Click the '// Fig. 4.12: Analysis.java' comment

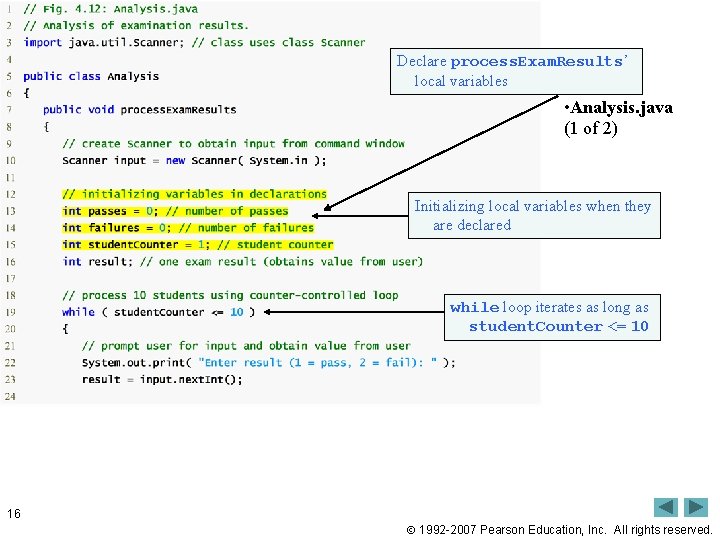tap(111, 9)
